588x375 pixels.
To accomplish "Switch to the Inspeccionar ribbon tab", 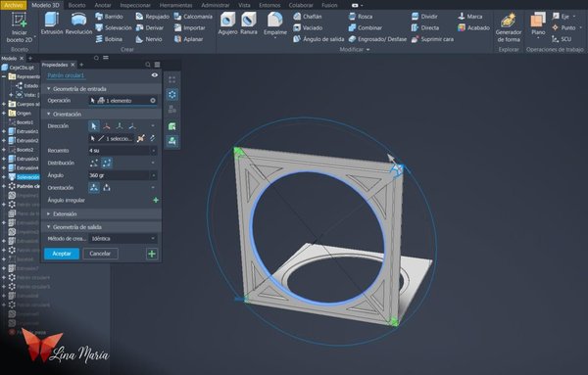I will point(135,5).
